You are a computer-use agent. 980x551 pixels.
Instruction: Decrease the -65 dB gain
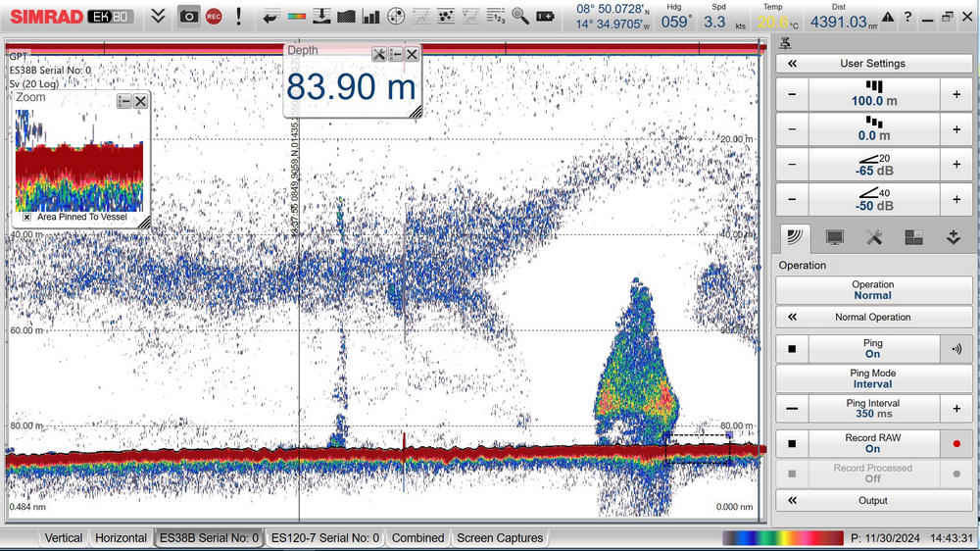click(x=792, y=165)
